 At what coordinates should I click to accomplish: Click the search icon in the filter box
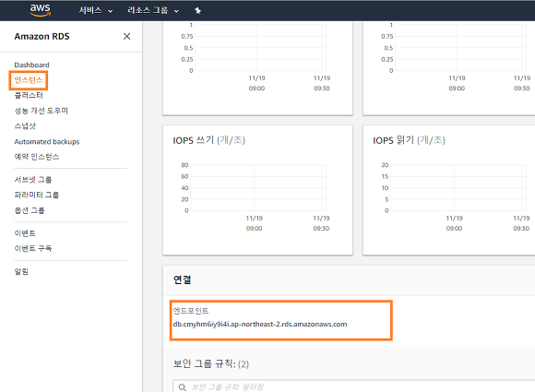[183, 387]
